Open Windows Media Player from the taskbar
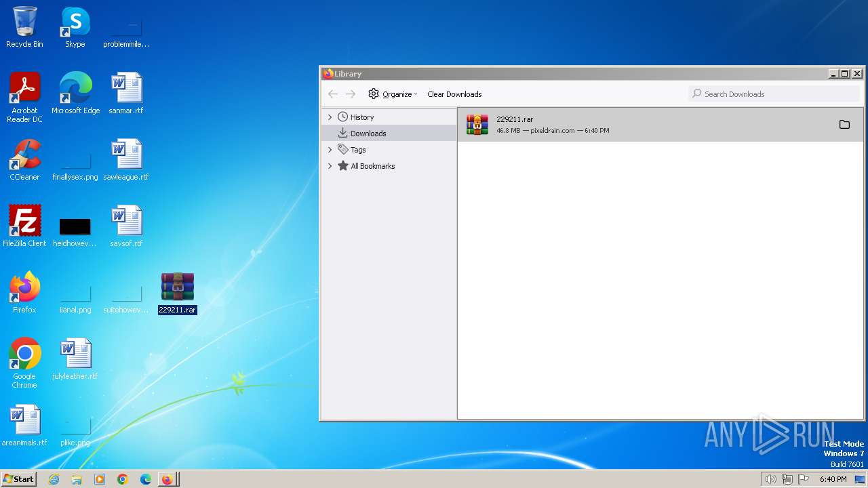 click(x=100, y=479)
